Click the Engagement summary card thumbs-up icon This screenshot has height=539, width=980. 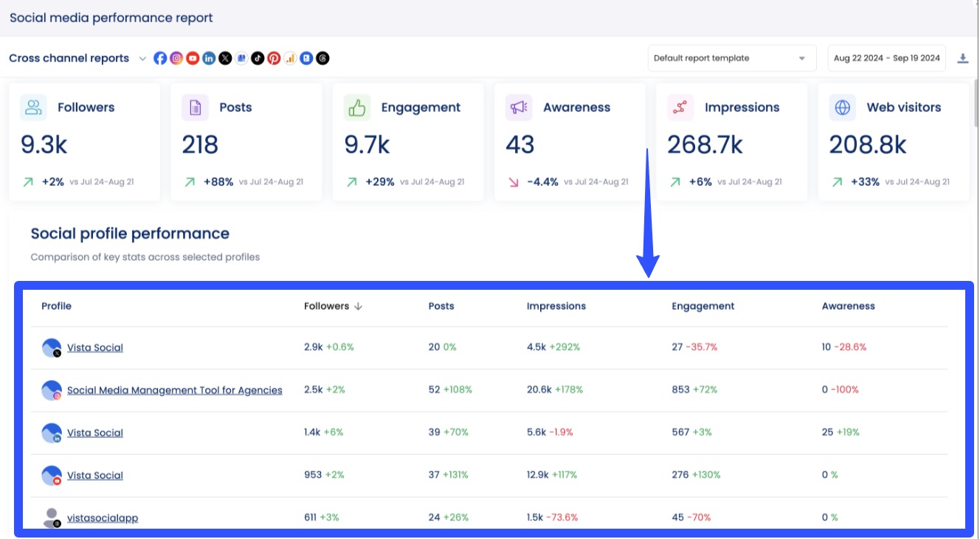click(x=358, y=107)
